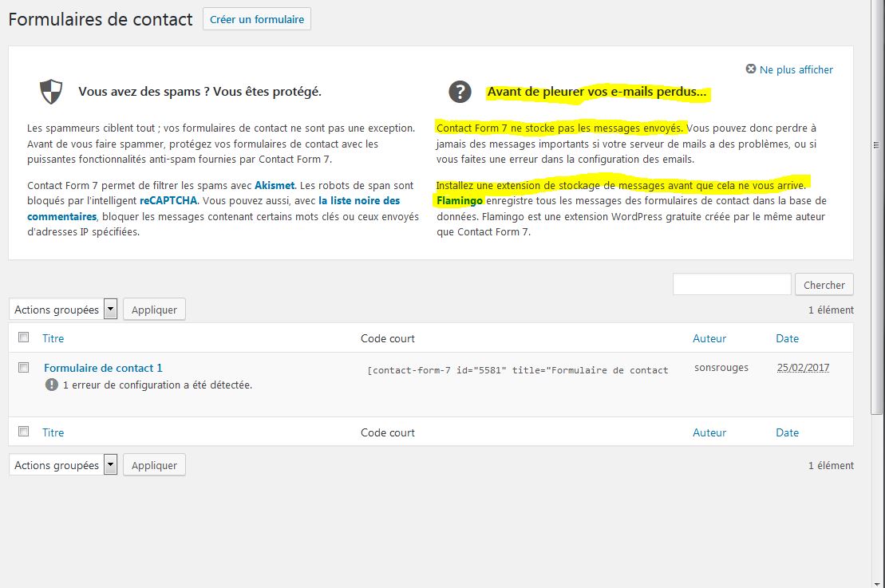Sort by Titre in table footer

pyautogui.click(x=53, y=432)
